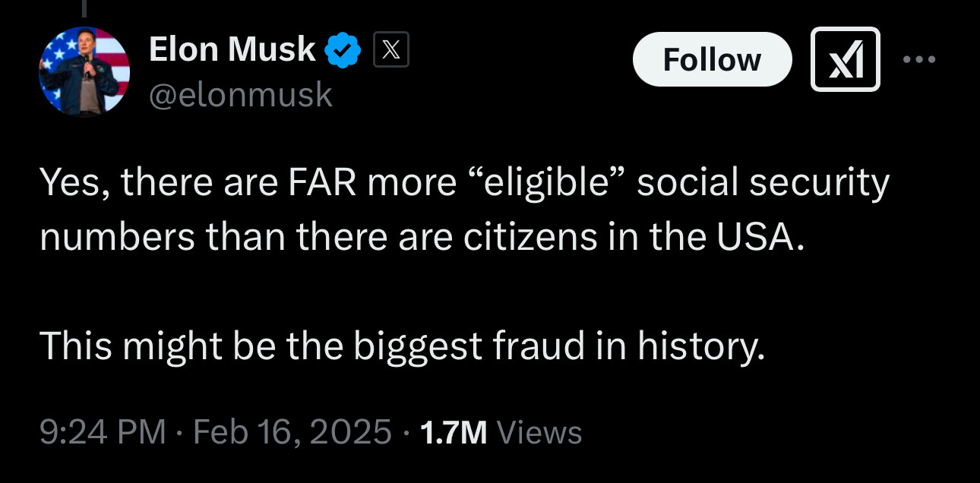The width and height of the screenshot is (980, 483).
Task: Click "social security" in the post text
Action: coord(763,184)
